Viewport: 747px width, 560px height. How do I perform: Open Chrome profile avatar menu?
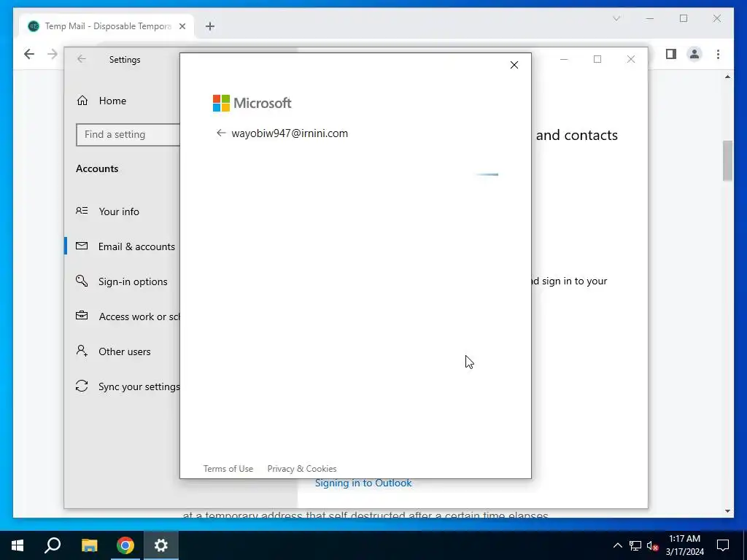pyautogui.click(x=694, y=54)
